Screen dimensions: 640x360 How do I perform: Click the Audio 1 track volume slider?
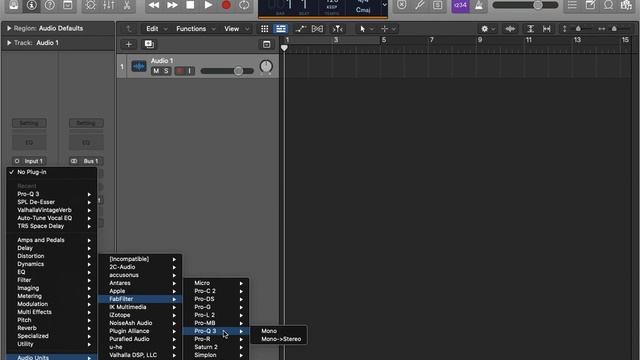tap(227, 71)
